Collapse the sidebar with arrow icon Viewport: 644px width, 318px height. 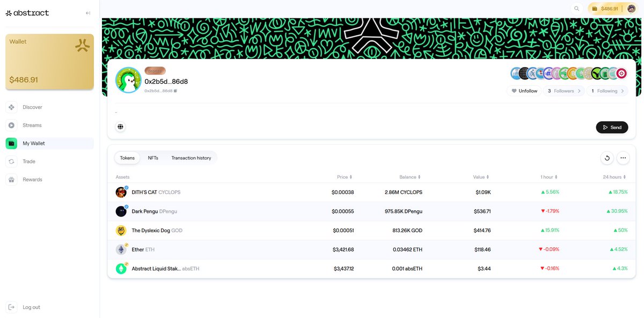(x=88, y=13)
